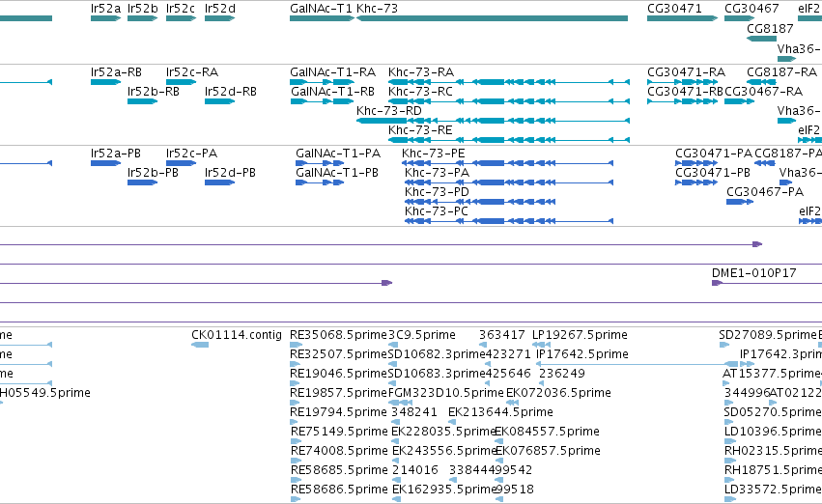Select the Khc-73-RC transcript label
The image size is (822, 504).
point(420,92)
